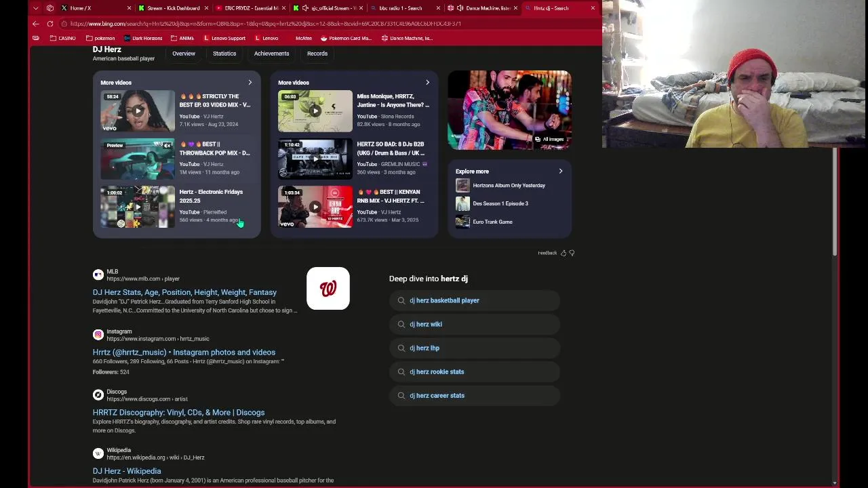Search dj herz wiki suggestion

click(x=475, y=324)
